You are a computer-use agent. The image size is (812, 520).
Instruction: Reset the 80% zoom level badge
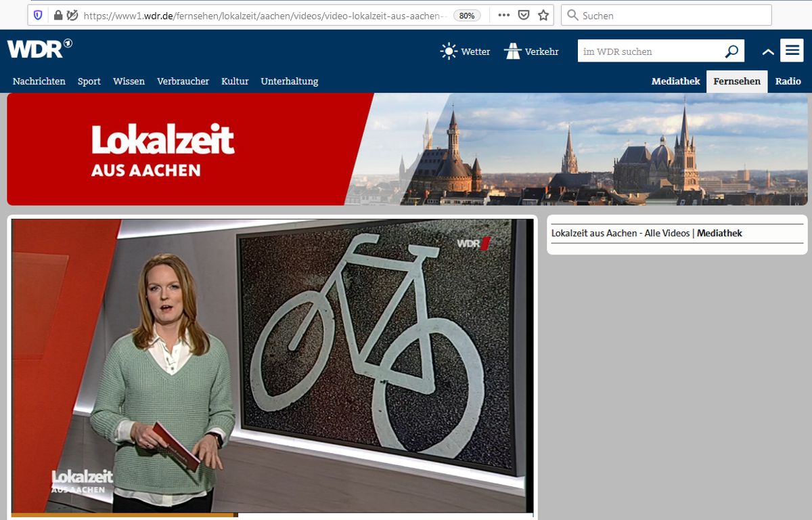(467, 15)
